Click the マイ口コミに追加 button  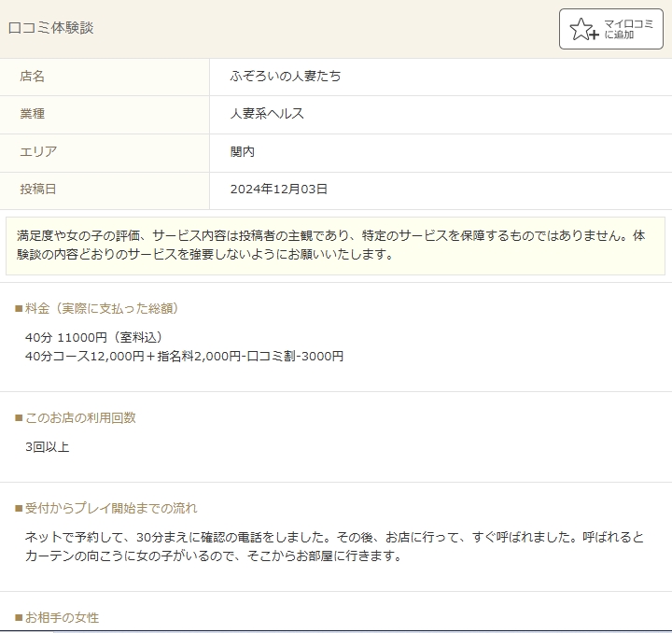(x=610, y=29)
